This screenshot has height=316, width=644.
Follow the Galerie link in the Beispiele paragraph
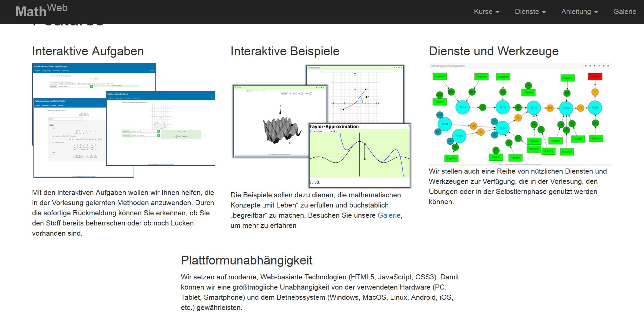tap(389, 215)
